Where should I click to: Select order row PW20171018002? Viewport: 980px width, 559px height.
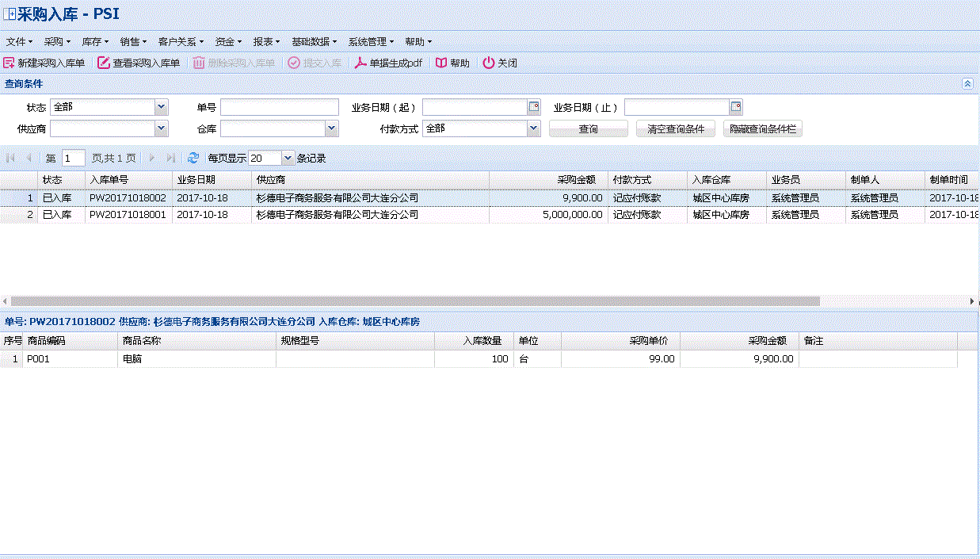pyautogui.click(x=490, y=198)
